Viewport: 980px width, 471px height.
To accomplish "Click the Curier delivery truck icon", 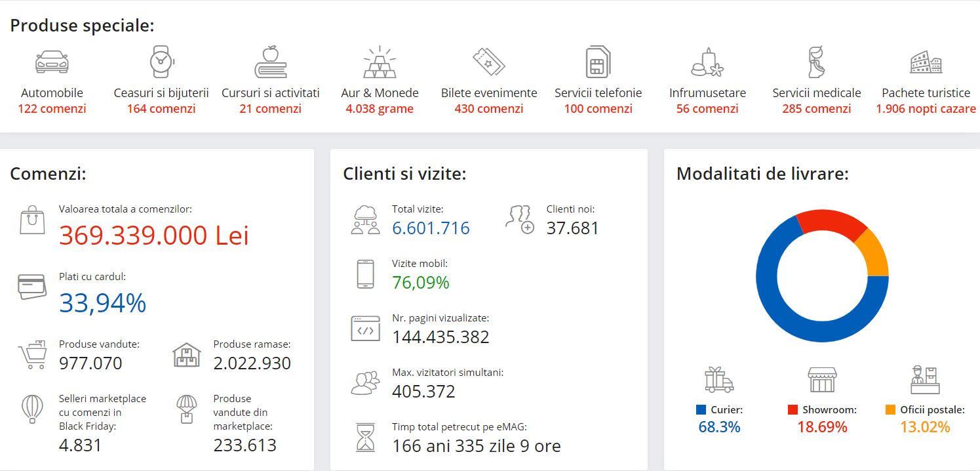I will point(719,379).
